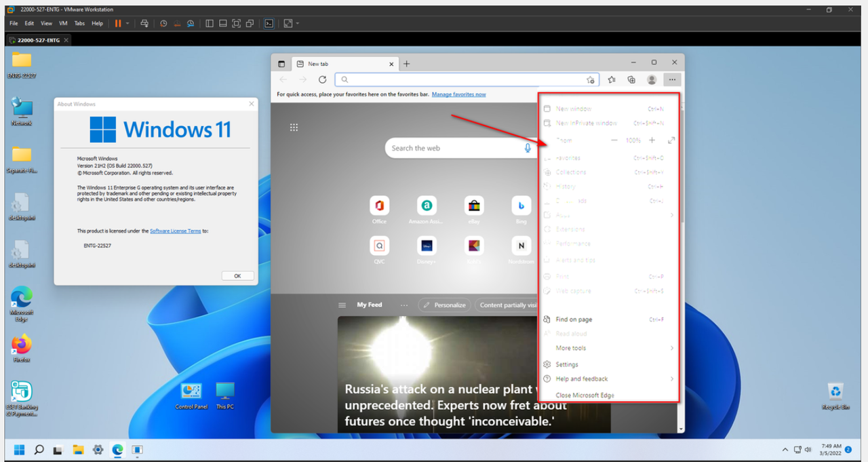Viewport: 868px width, 462px height.
Task: Click zoom out minus in Edge menu
Action: click(614, 140)
